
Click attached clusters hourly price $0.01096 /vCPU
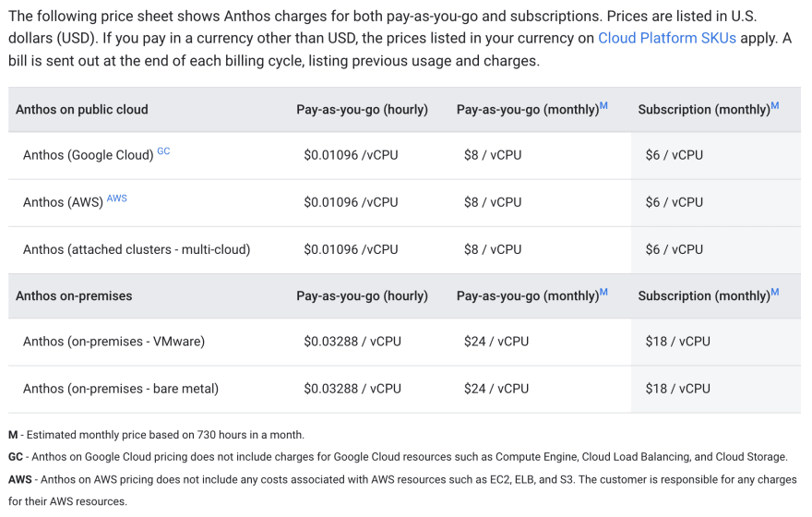click(x=352, y=249)
